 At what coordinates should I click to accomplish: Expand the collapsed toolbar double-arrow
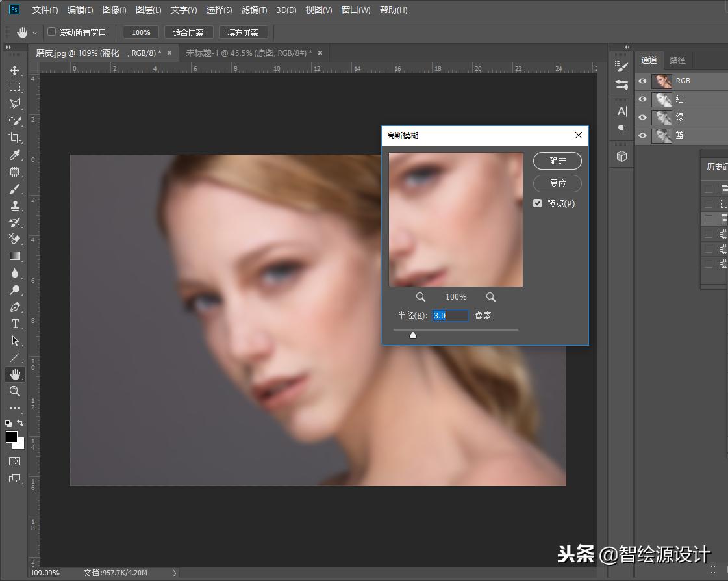click(8, 47)
